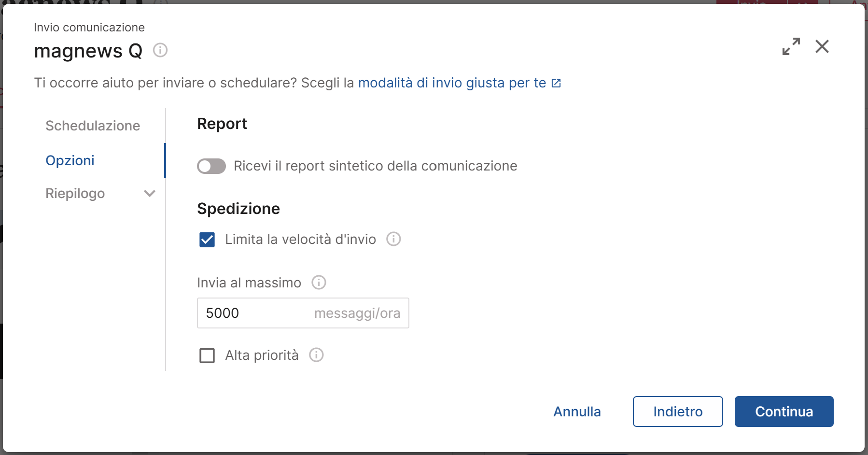Expand the Riepilogo section chevron
Viewport: 868px width, 455px height.
click(x=149, y=193)
